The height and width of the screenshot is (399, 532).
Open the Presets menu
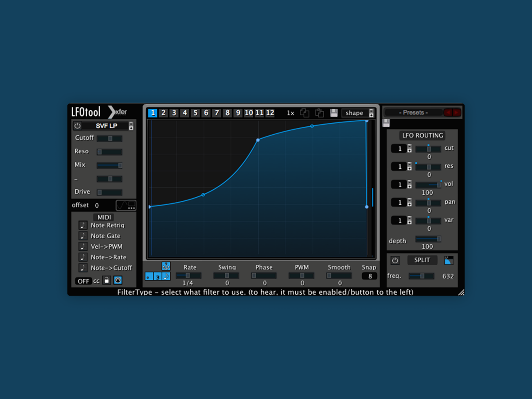413,113
